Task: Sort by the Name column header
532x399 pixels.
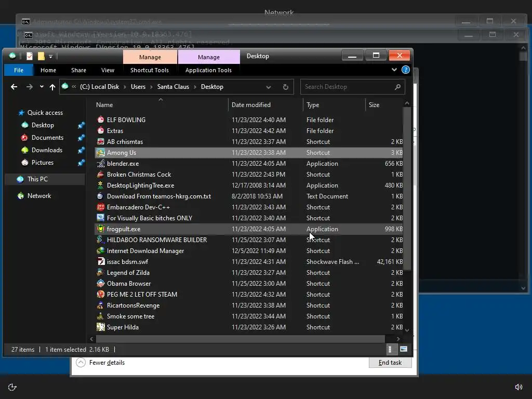Action: (x=161, y=105)
